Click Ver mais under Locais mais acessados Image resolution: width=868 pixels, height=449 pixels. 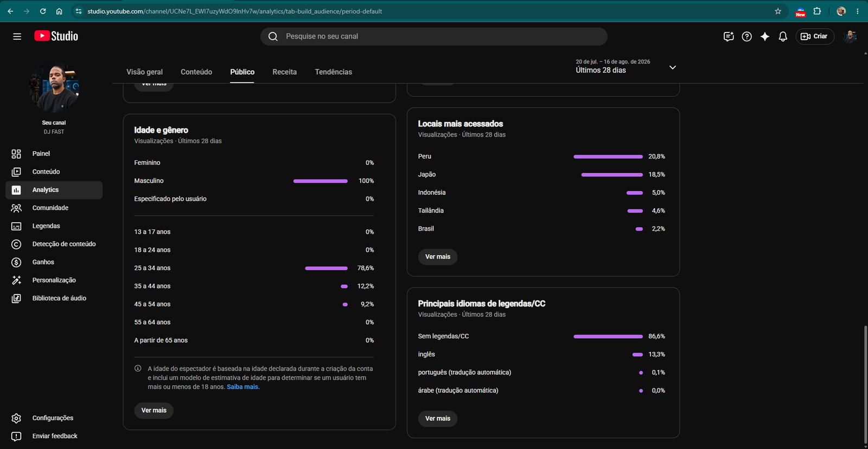[x=438, y=257]
